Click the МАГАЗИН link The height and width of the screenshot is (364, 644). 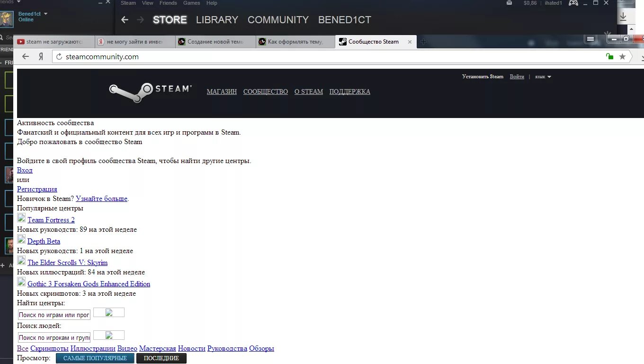[222, 92]
